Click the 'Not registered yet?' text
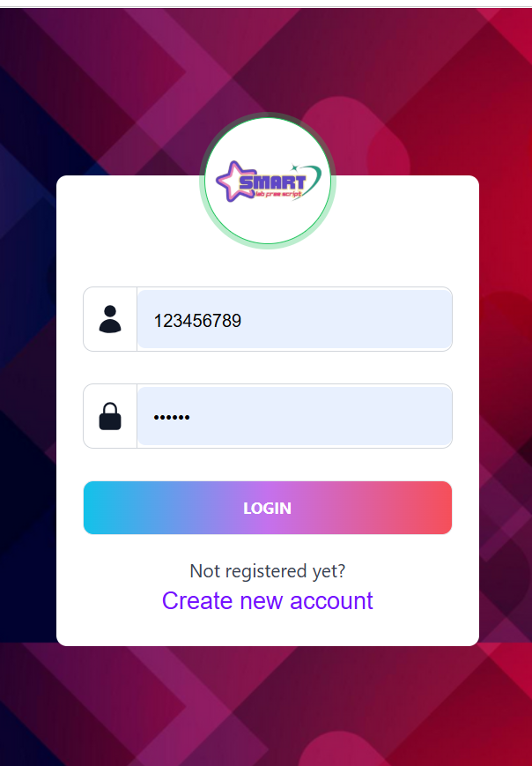Image resolution: width=532 pixels, height=766 pixels. coord(268,570)
